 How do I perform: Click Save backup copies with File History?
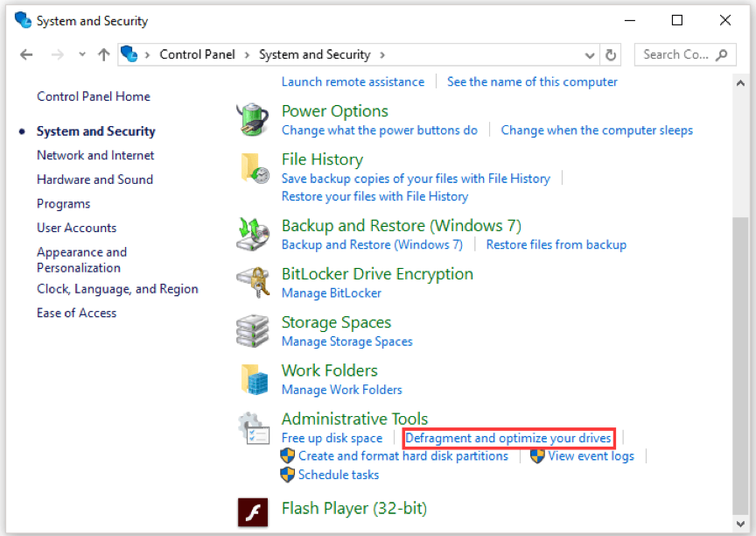pos(416,179)
